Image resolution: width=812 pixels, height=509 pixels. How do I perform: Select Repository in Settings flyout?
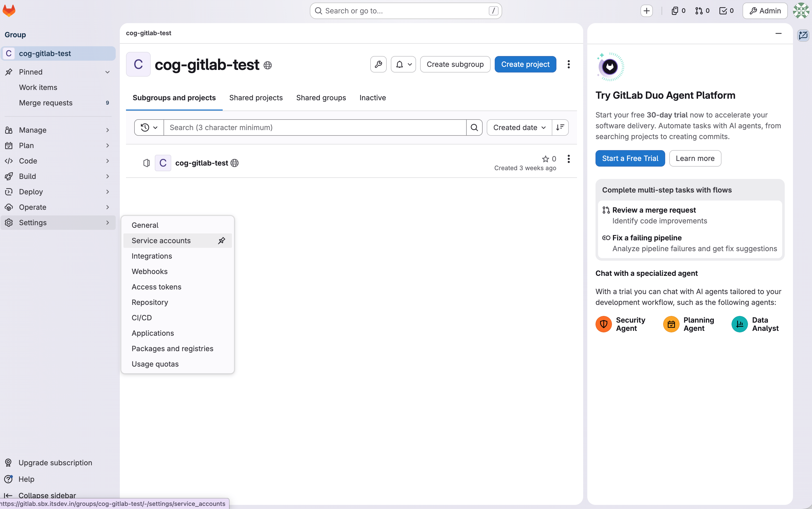pos(177,303)
